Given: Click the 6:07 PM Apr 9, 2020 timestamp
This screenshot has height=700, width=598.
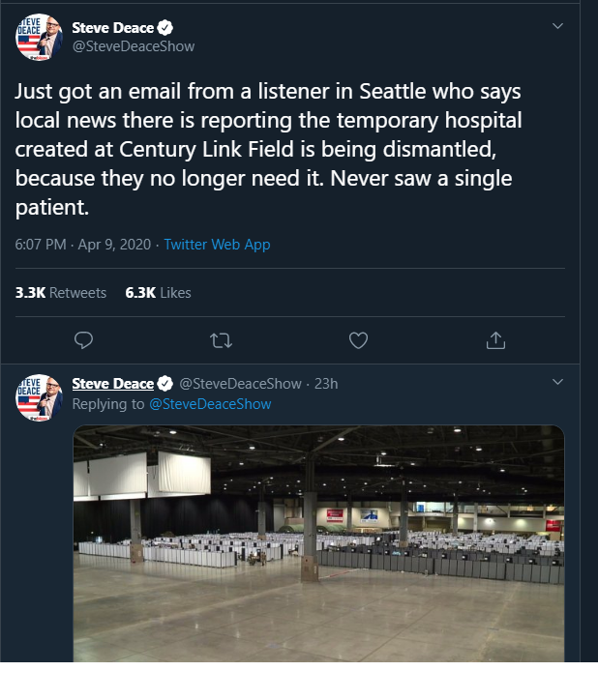Looking at the screenshot, I should tap(83, 245).
